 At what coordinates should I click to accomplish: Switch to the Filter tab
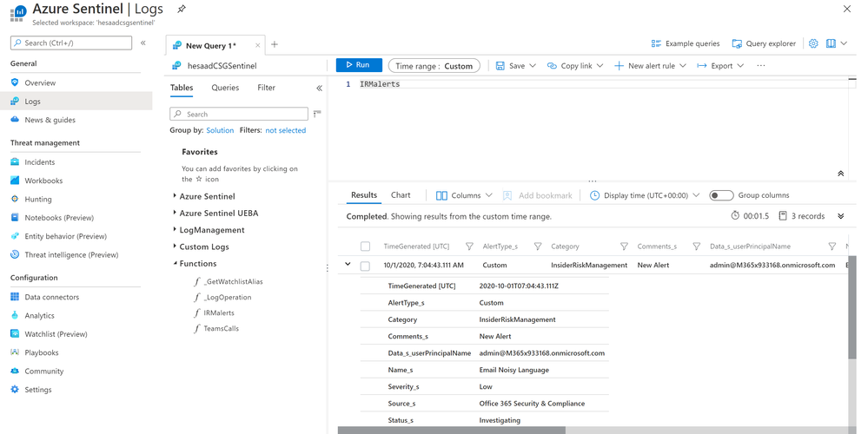tap(266, 88)
